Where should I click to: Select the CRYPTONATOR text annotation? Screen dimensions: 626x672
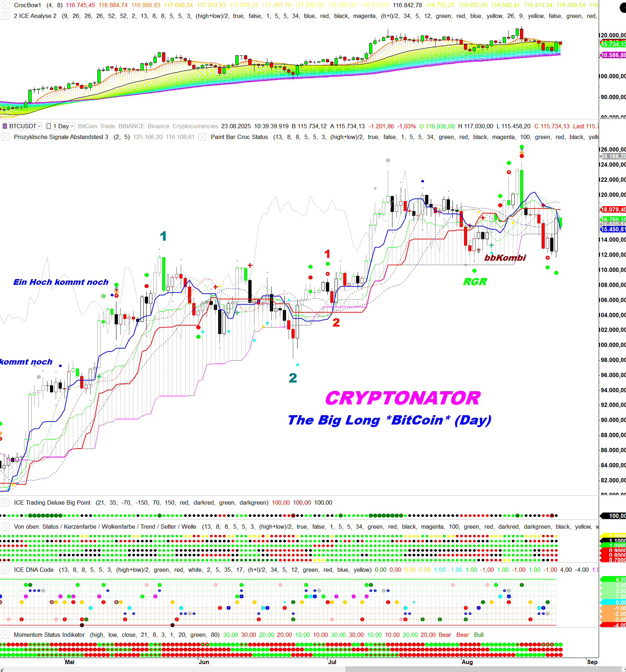pos(402,398)
